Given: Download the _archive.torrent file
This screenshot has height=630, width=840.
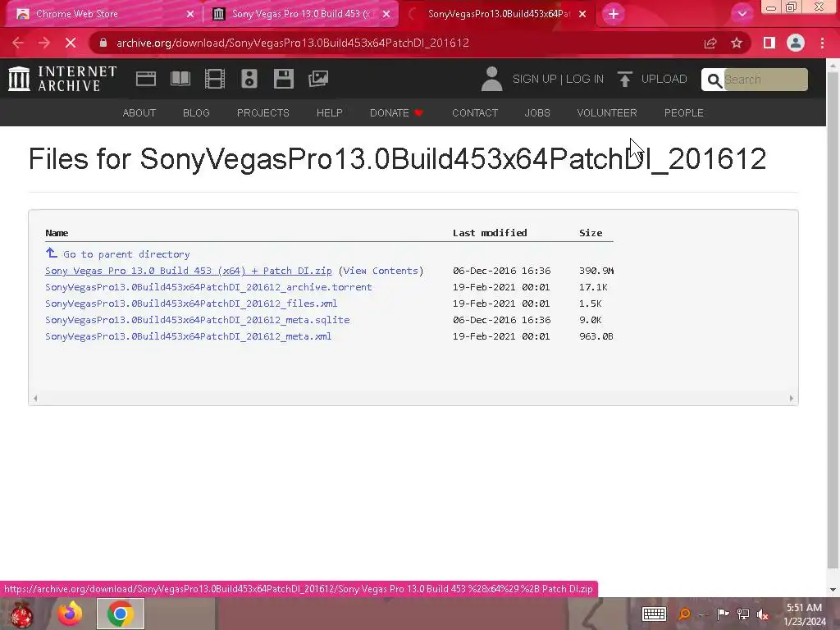Looking at the screenshot, I should (208, 287).
